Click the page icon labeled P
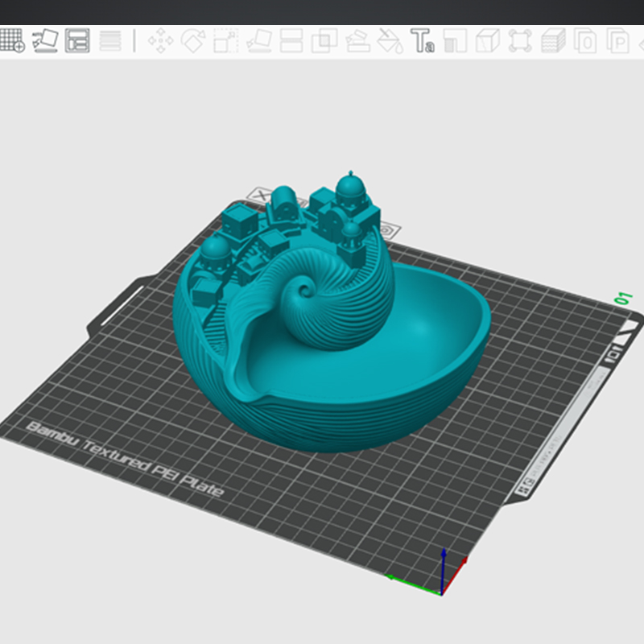This screenshot has width=644, height=644. coord(618,40)
